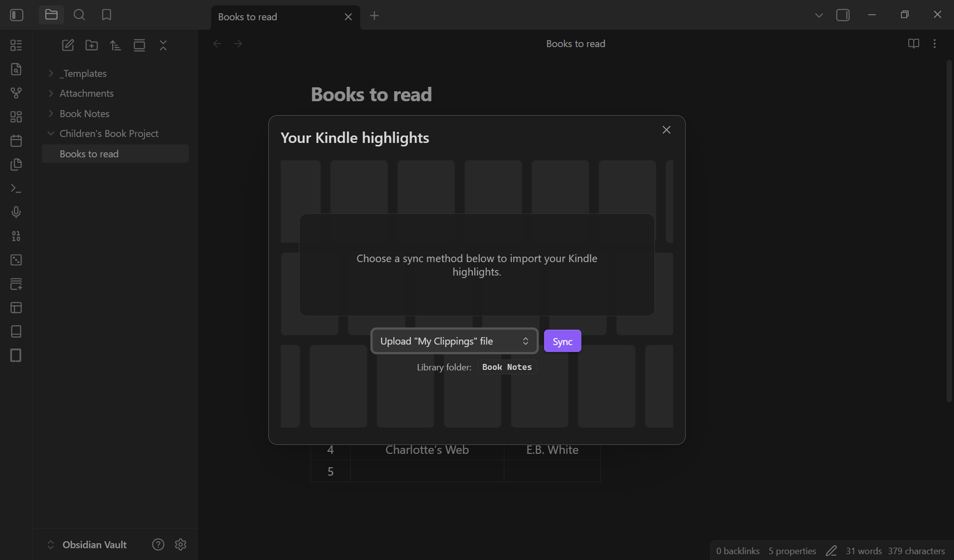The image size is (954, 560).
Task: Click the quick switcher ribbon icon
Action: 16,69
